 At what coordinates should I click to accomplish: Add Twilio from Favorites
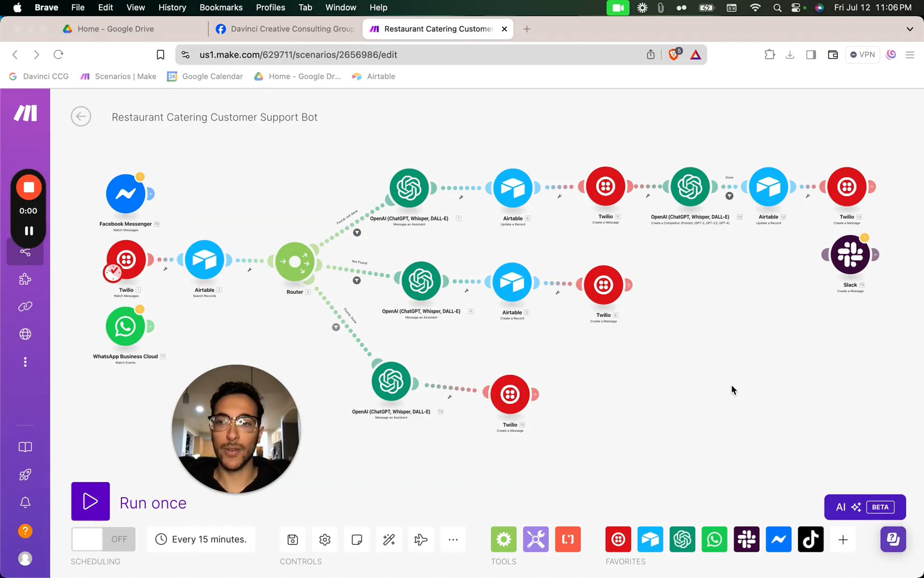[618, 539]
